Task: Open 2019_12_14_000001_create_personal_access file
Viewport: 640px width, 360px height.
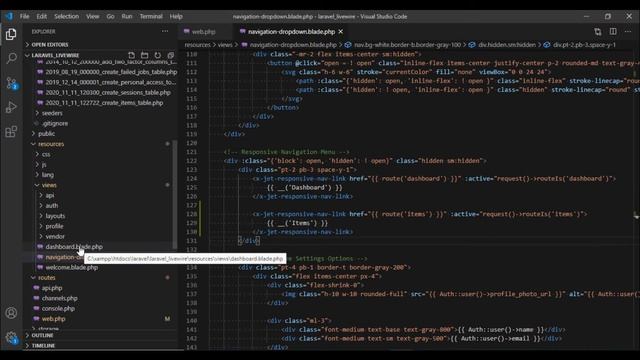Action: point(110,82)
